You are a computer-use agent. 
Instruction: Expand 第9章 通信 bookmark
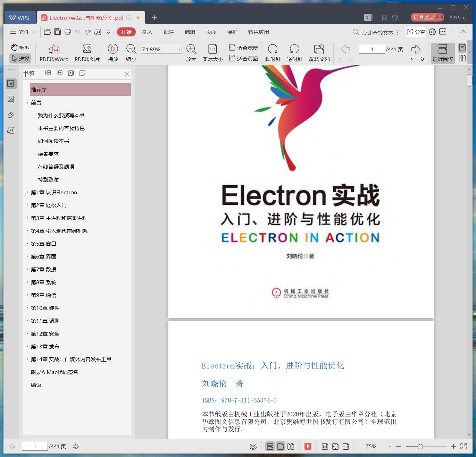pyautogui.click(x=27, y=295)
